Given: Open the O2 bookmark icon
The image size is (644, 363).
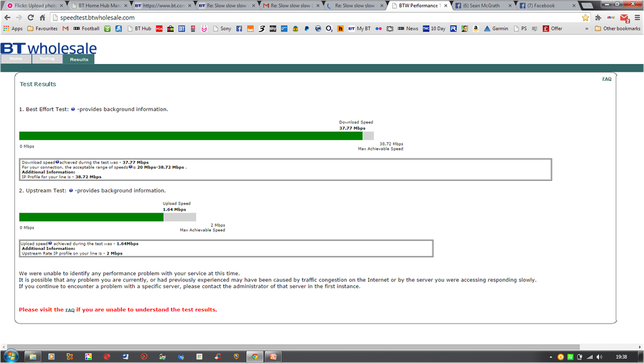Looking at the screenshot, I should 329,28.
